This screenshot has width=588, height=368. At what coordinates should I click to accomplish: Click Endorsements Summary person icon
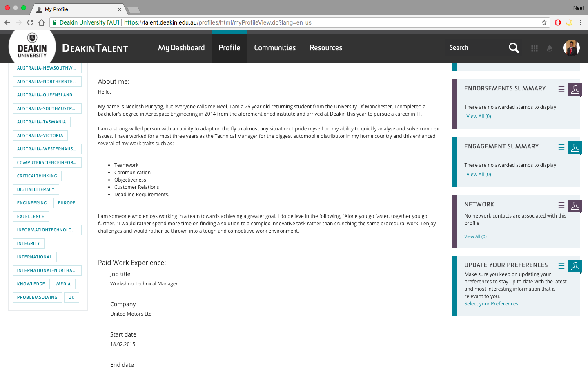click(575, 90)
